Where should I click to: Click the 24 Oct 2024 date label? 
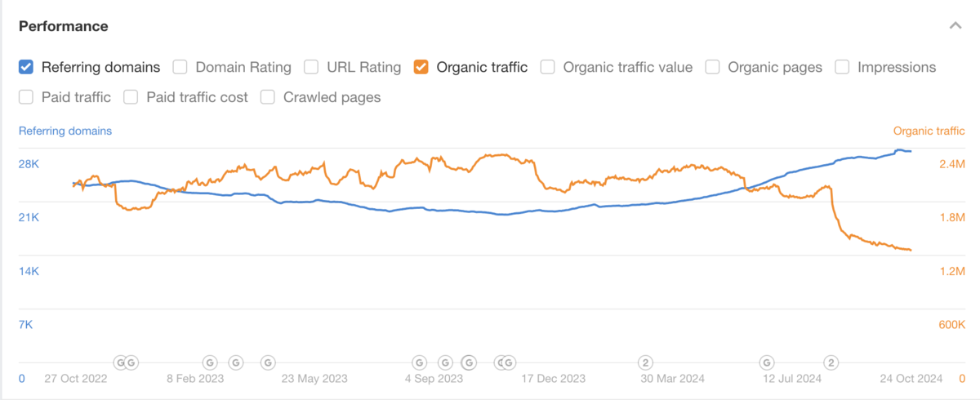(x=911, y=379)
